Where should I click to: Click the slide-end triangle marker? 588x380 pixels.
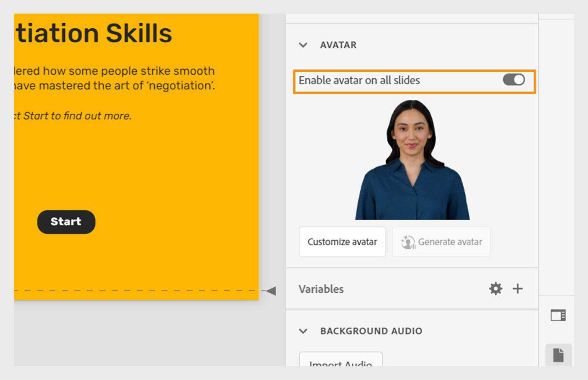271,291
